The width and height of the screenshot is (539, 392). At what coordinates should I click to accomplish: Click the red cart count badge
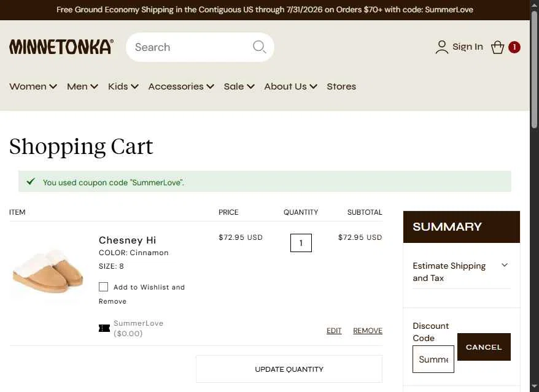tap(514, 47)
